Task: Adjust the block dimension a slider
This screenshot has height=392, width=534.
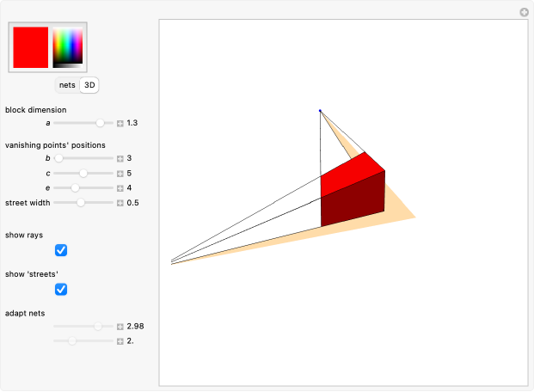Action: pos(83,123)
